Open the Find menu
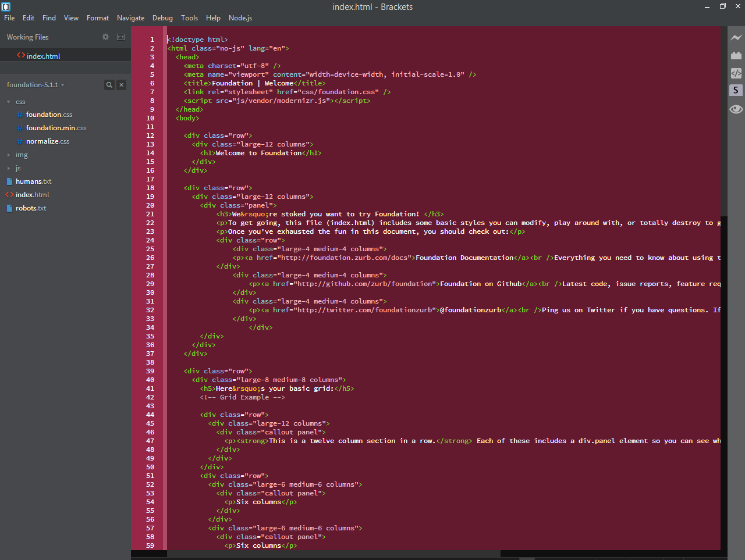Viewport: 745px width, 560px height. click(49, 18)
